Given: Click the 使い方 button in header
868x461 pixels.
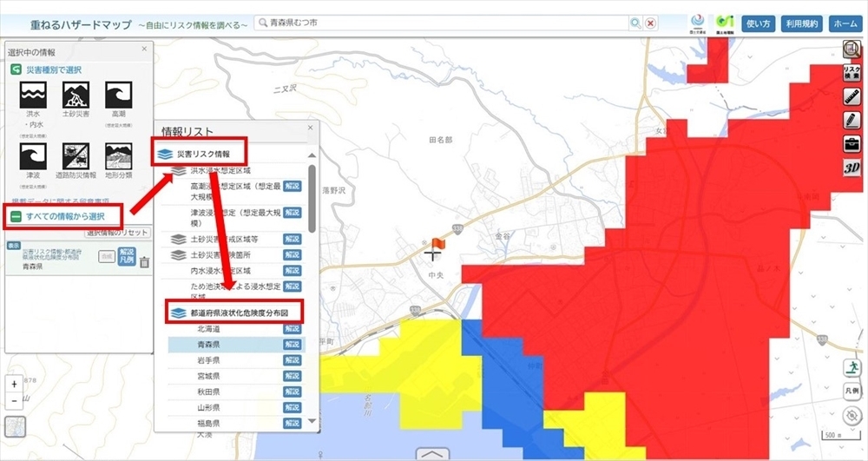Looking at the screenshot, I should coord(759,23).
